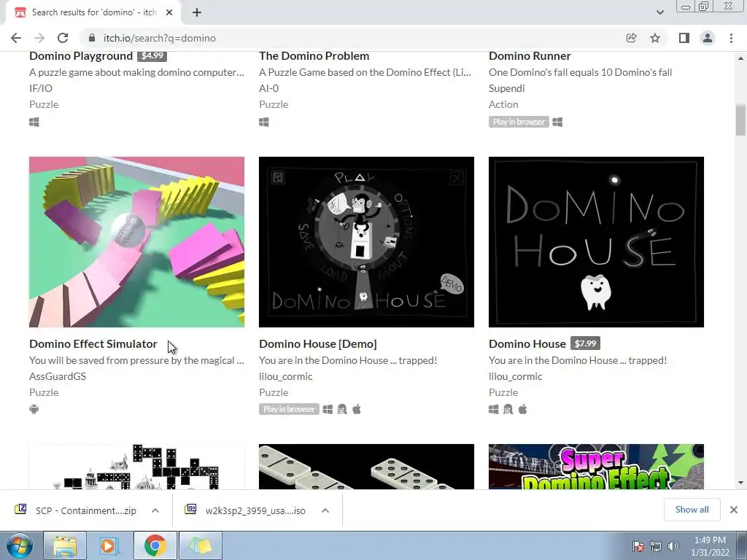Click the $7.99 price tag
Image resolution: width=747 pixels, height=560 pixels.
pos(586,343)
